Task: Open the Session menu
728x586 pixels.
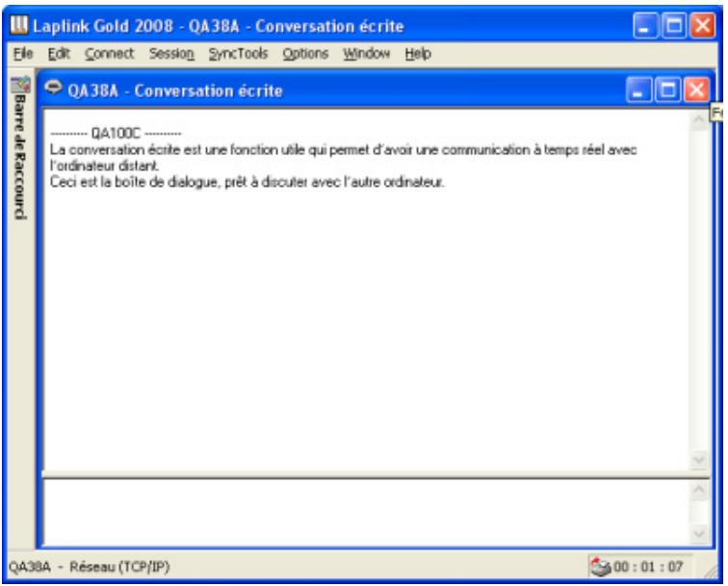Action: [171, 54]
